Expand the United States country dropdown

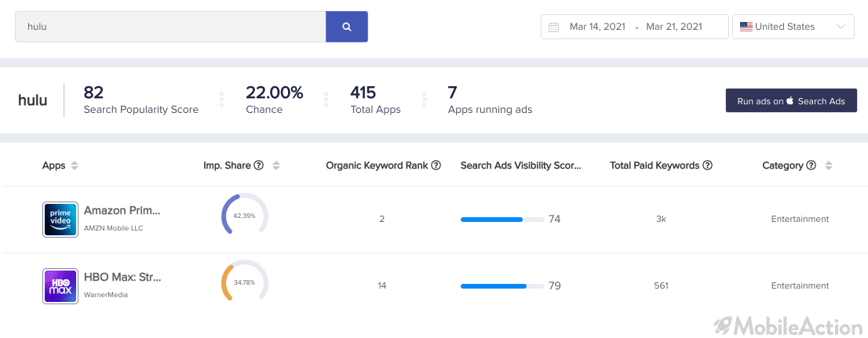[x=793, y=27]
